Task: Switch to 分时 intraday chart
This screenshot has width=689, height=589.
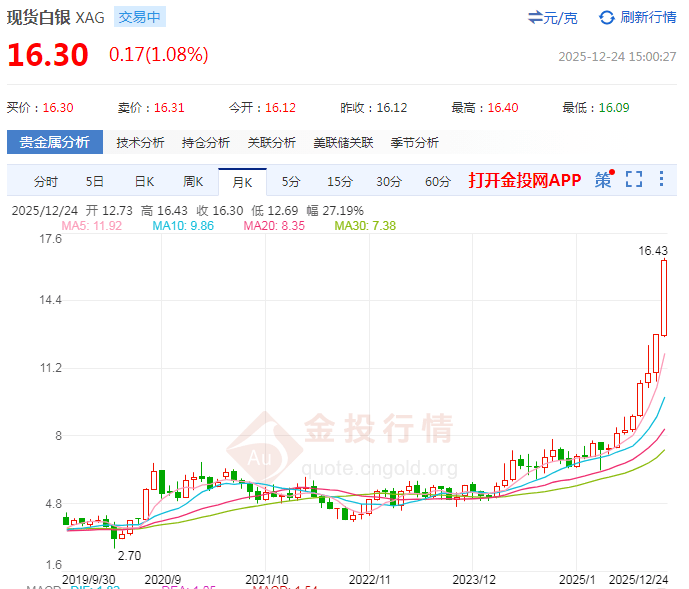Action: pos(46,181)
